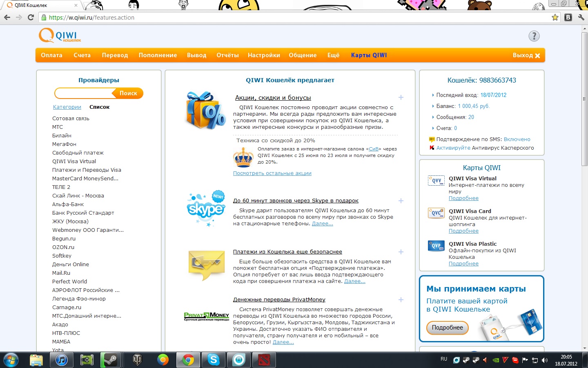Screen dimensions: 588x368
Task: Open Steam from the taskbar
Action: coord(111,360)
